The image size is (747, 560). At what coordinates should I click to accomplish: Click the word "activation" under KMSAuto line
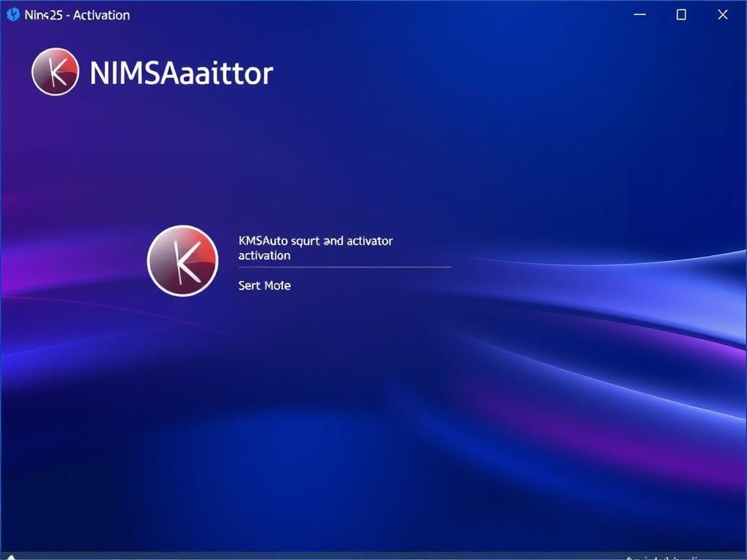pyautogui.click(x=264, y=256)
